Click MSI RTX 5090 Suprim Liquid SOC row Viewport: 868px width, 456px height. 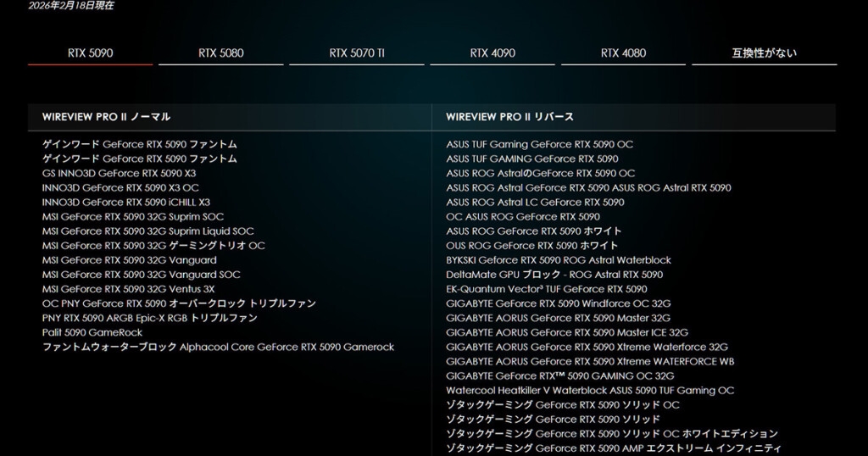(x=147, y=231)
